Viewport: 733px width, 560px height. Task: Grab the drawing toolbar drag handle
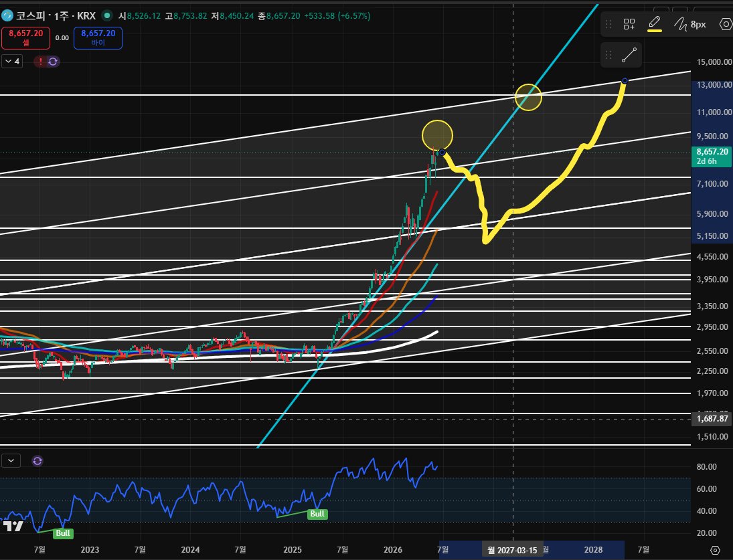tap(608, 24)
